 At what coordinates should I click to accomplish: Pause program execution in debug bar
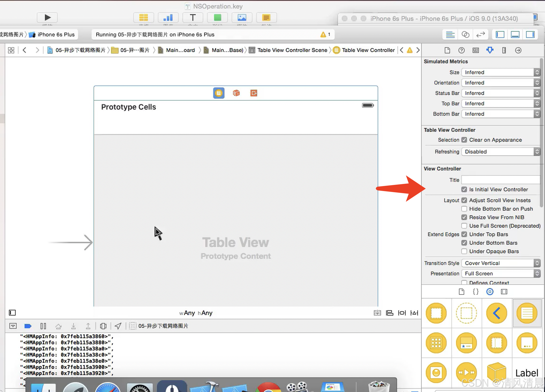(x=43, y=326)
